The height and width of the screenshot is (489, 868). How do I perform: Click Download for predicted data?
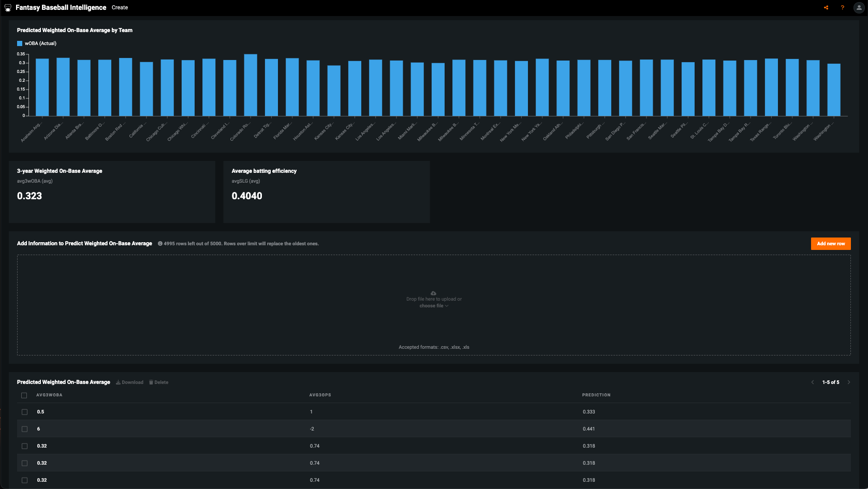130,382
